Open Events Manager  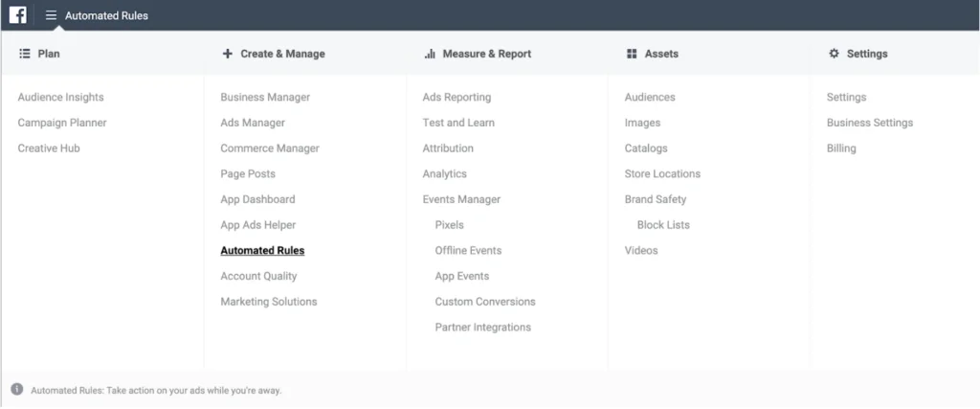[461, 199]
